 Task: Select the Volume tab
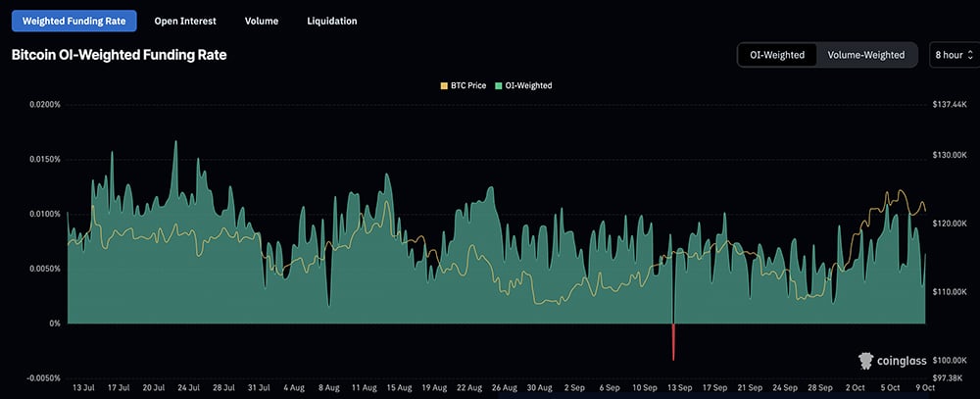[x=262, y=21]
